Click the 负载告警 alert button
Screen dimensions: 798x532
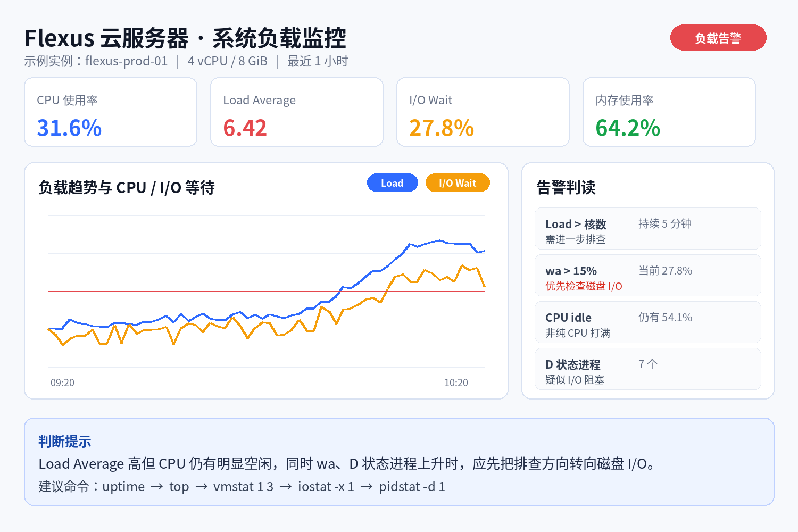[x=718, y=38]
